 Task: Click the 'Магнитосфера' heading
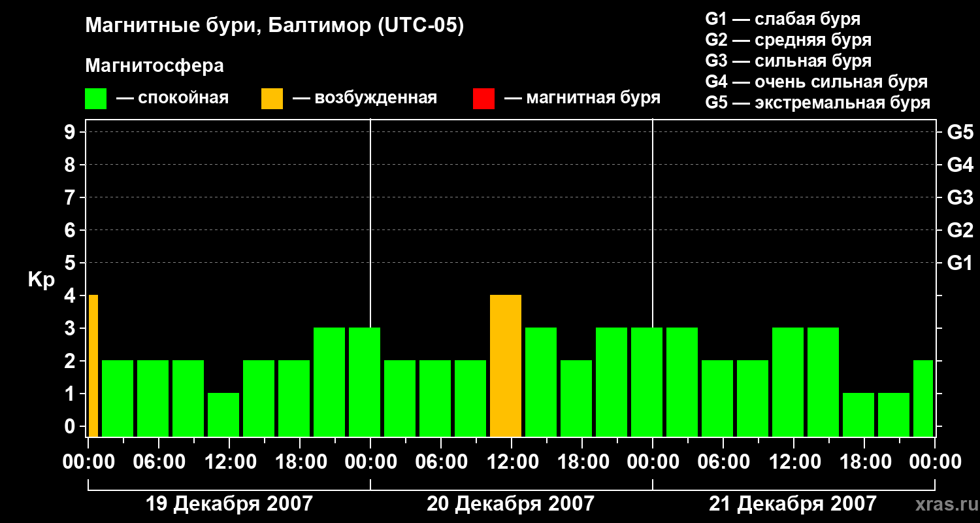[x=154, y=66]
